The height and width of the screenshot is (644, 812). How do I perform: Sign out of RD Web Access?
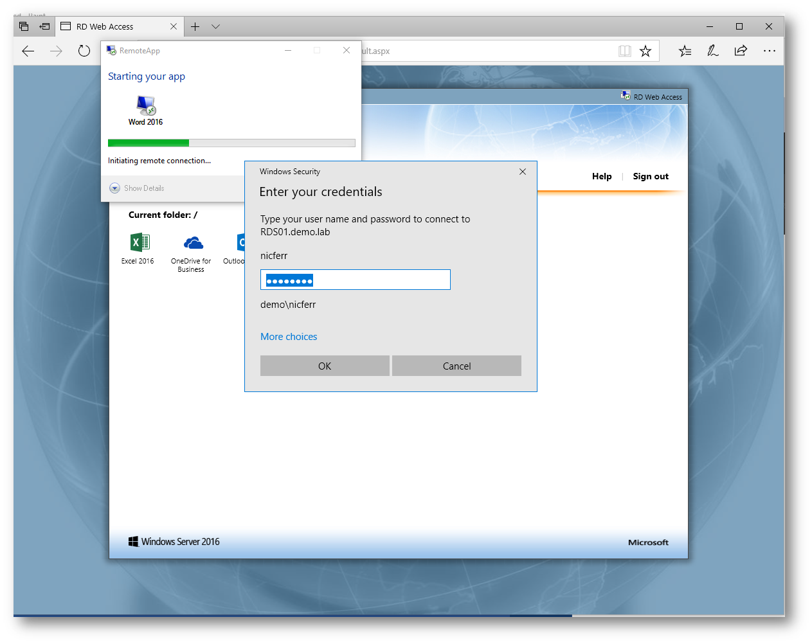tap(651, 176)
